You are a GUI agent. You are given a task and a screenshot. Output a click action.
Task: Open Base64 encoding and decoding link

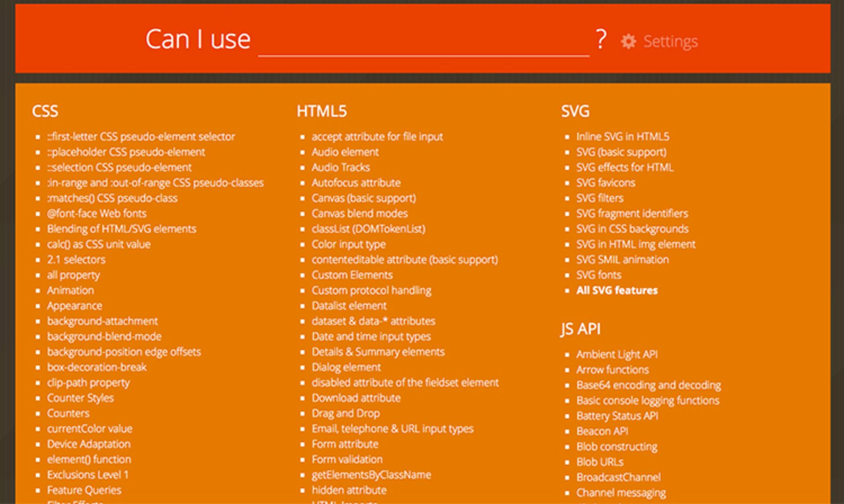coord(649,385)
